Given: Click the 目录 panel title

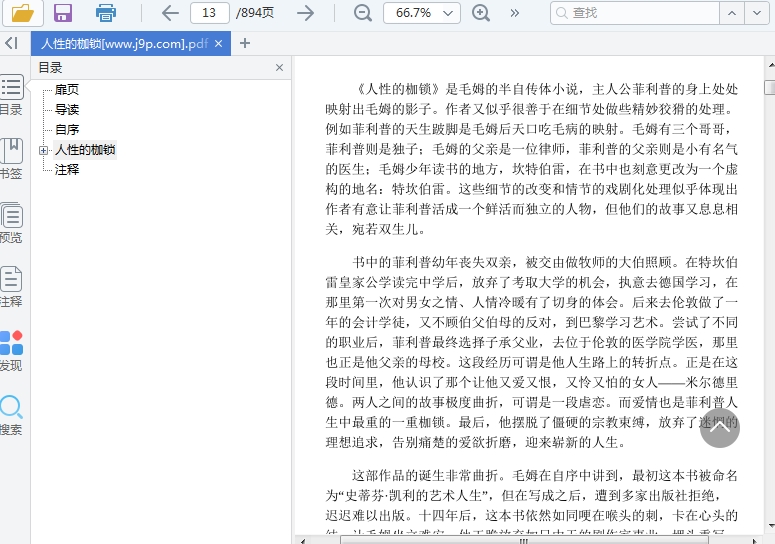Looking at the screenshot, I should 50,68.
